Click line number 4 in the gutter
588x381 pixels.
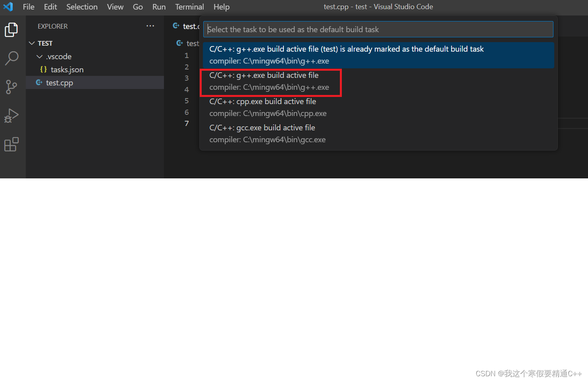pyautogui.click(x=187, y=90)
